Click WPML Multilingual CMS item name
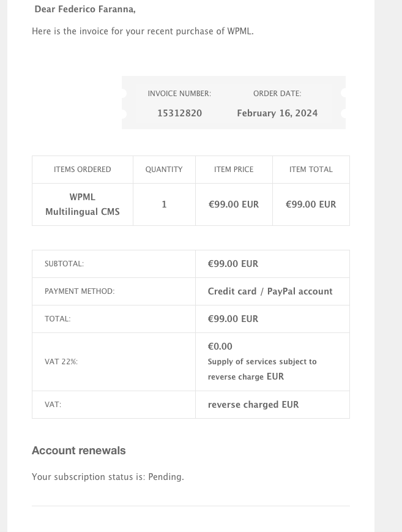 pos(83,204)
